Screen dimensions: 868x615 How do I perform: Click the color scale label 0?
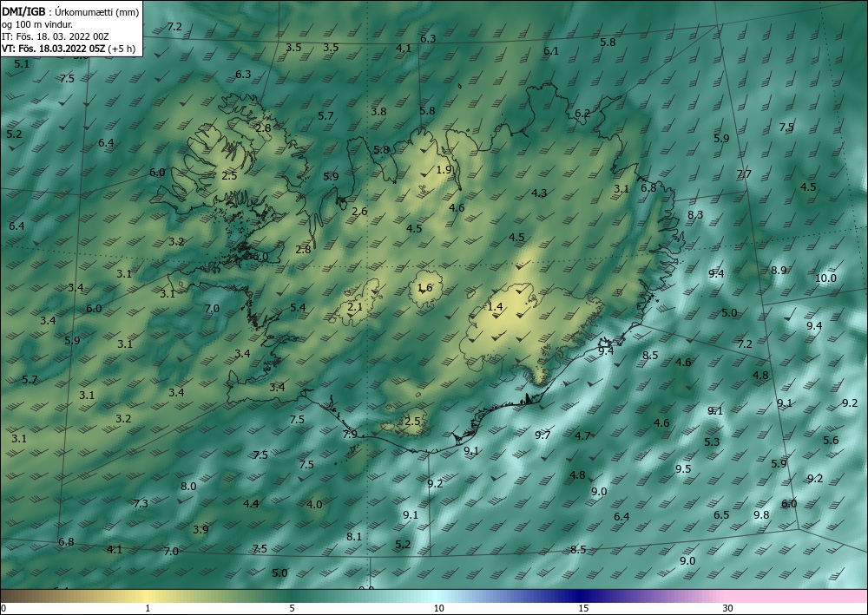click(x=3, y=608)
